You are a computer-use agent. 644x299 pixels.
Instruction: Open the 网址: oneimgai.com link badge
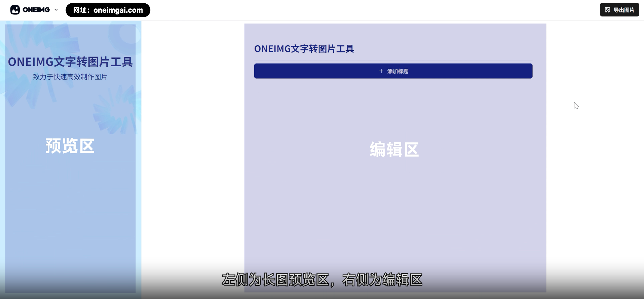(108, 10)
